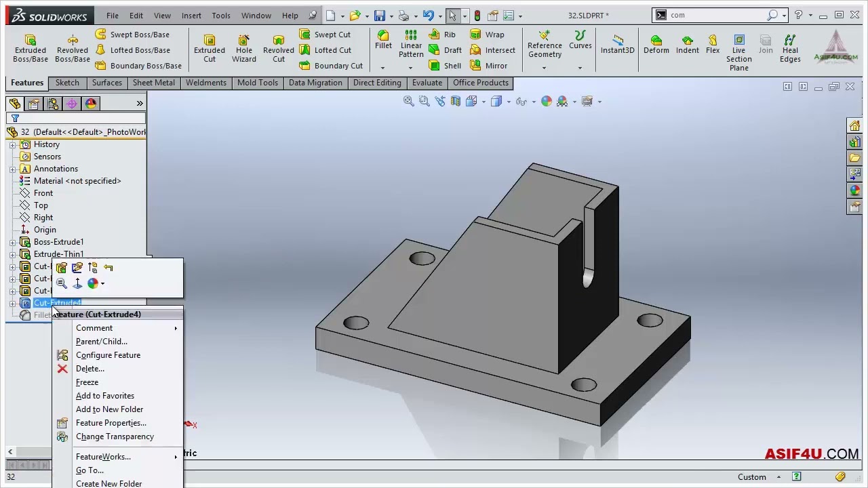Click the appearance color ball in context toolbar
The height and width of the screenshot is (488, 868).
coord(93,283)
